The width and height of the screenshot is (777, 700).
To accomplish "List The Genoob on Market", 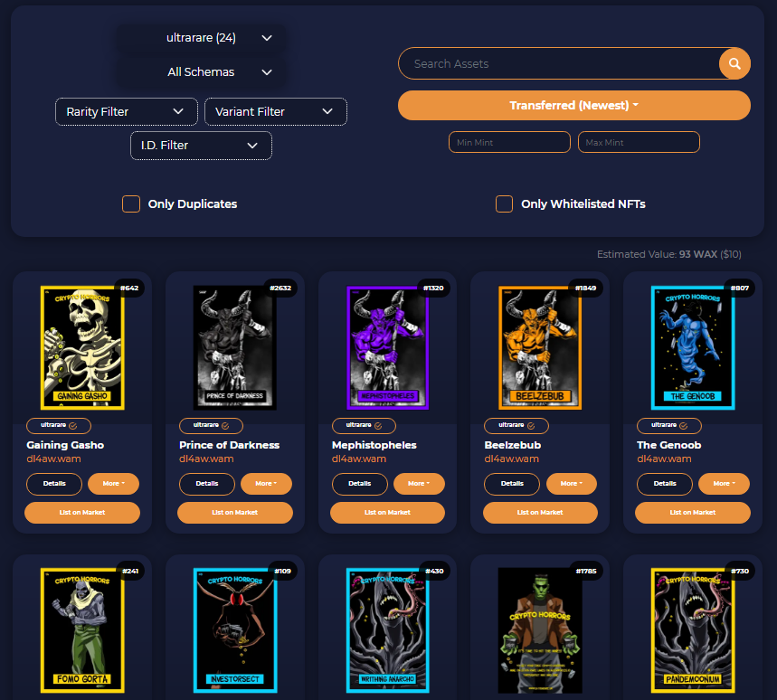I will coord(693,512).
